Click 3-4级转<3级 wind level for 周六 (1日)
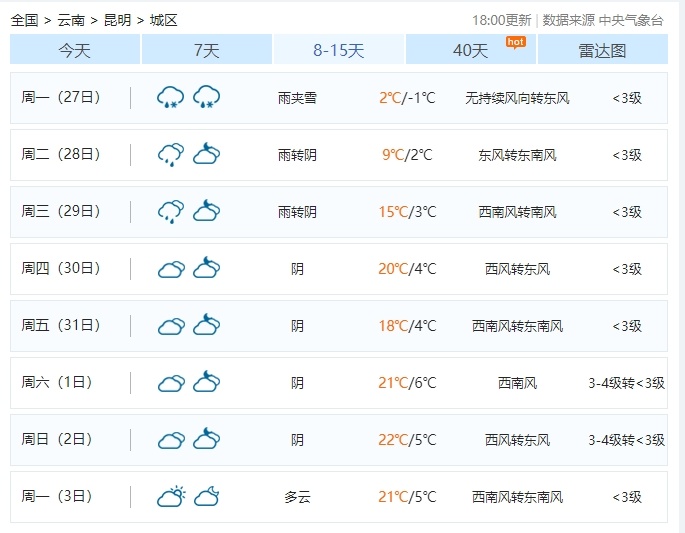The image size is (685, 533). (626, 383)
